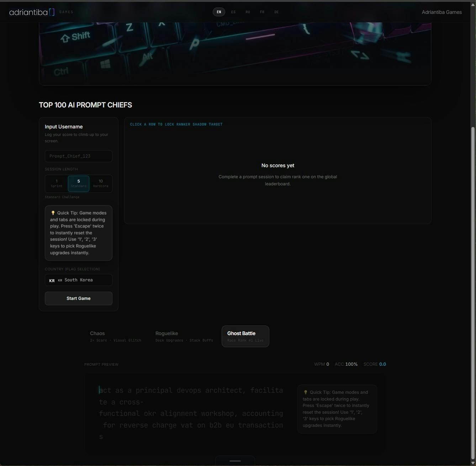
Task: Switch language to ES
Action: click(x=233, y=12)
